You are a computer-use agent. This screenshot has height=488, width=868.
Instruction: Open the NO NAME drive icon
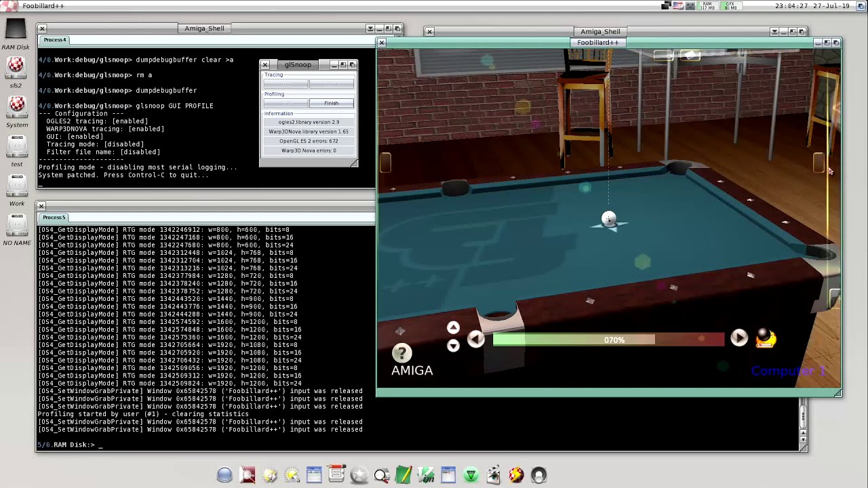(x=16, y=225)
